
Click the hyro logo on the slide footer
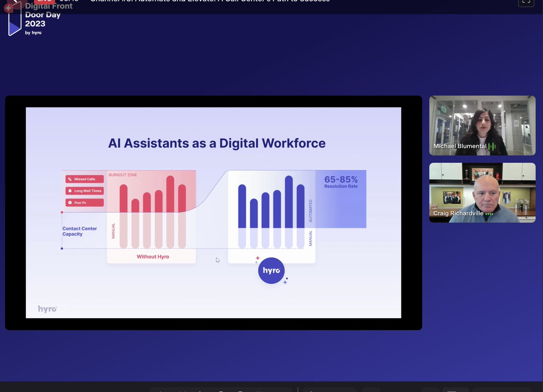47,308
